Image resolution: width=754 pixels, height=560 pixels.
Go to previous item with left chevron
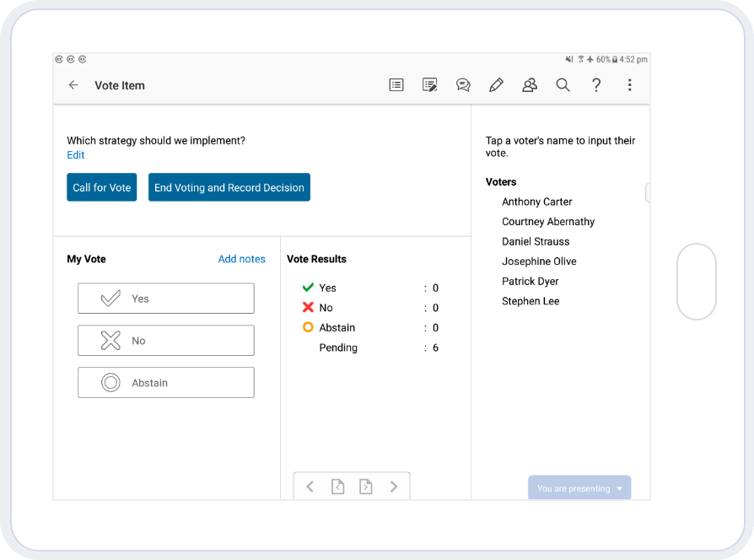(310, 487)
